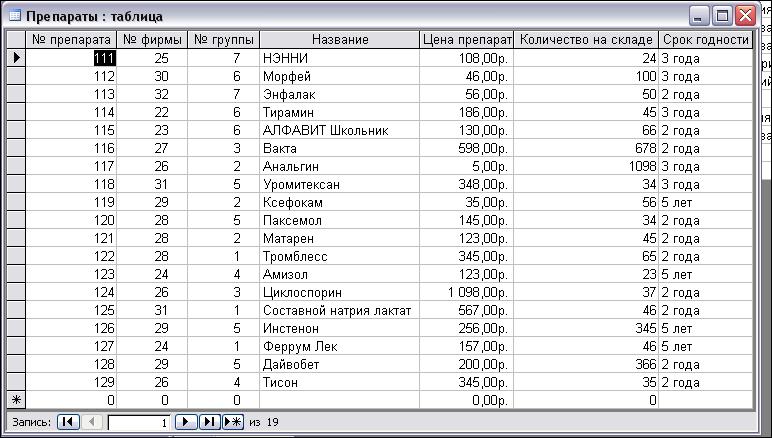Click the cell 'Ксефокам'
Viewport: 772px width, 438px height.
(x=340, y=202)
